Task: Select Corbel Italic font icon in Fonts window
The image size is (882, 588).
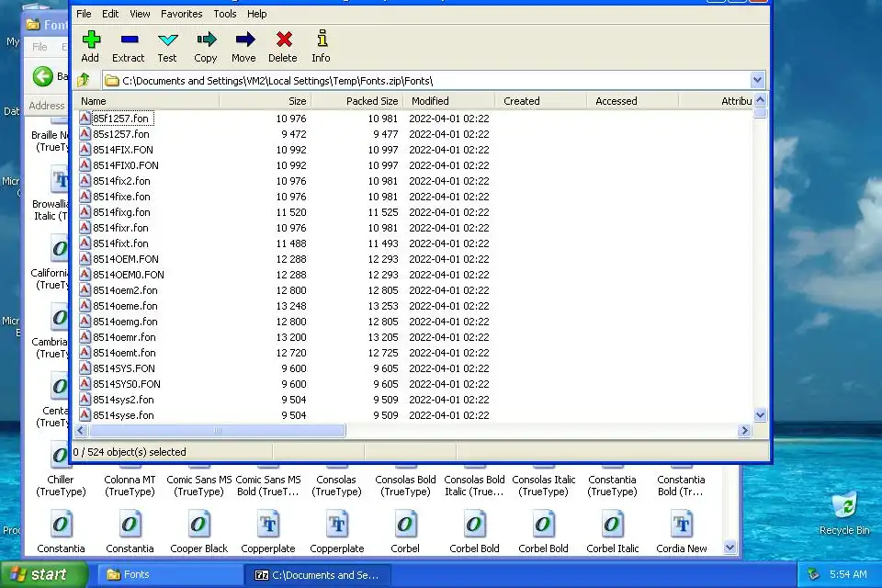Action: click(x=612, y=525)
